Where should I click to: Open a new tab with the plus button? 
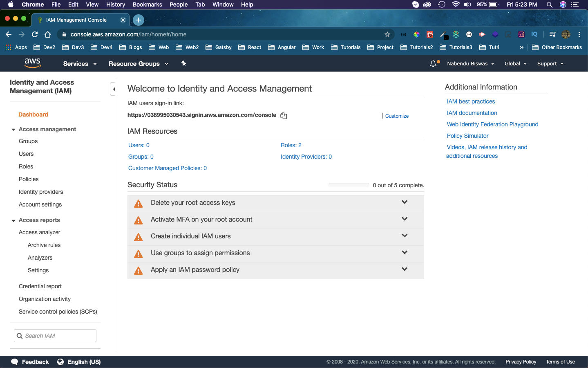coord(139,20)
